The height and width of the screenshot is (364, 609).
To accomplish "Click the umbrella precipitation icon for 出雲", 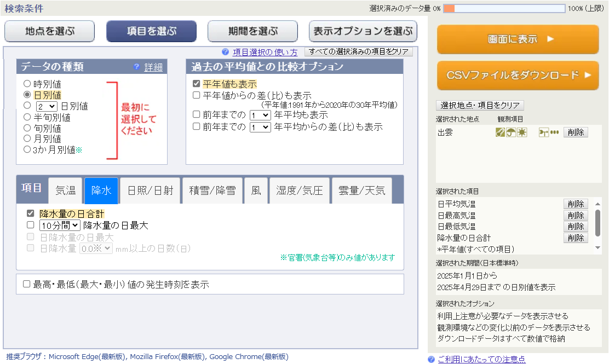I will point(511,132).
